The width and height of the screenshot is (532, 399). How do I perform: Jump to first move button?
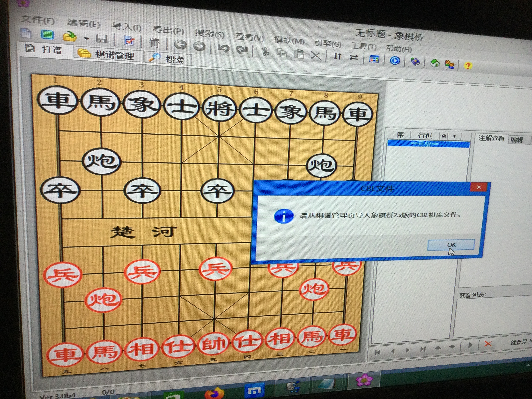[x=377, y=353]
